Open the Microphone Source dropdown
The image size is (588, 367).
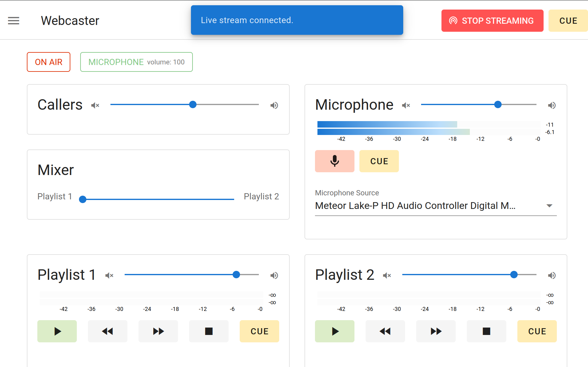[436, 206]
